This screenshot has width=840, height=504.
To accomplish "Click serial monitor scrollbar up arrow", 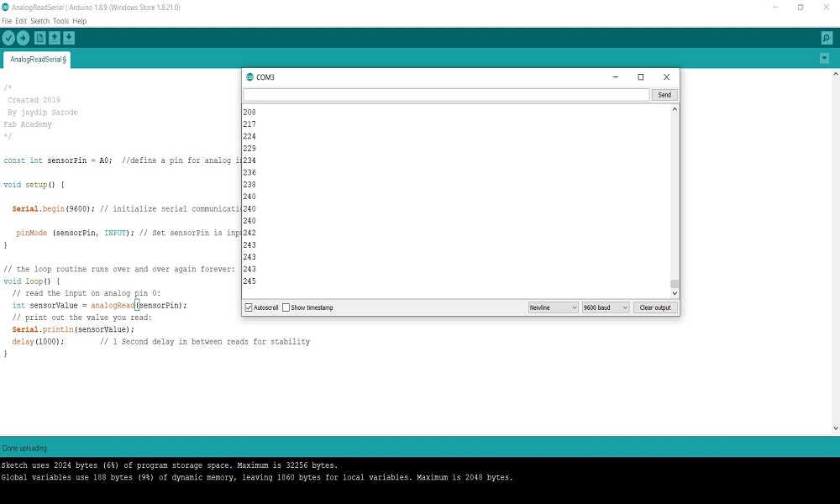I will coord(675,108).
